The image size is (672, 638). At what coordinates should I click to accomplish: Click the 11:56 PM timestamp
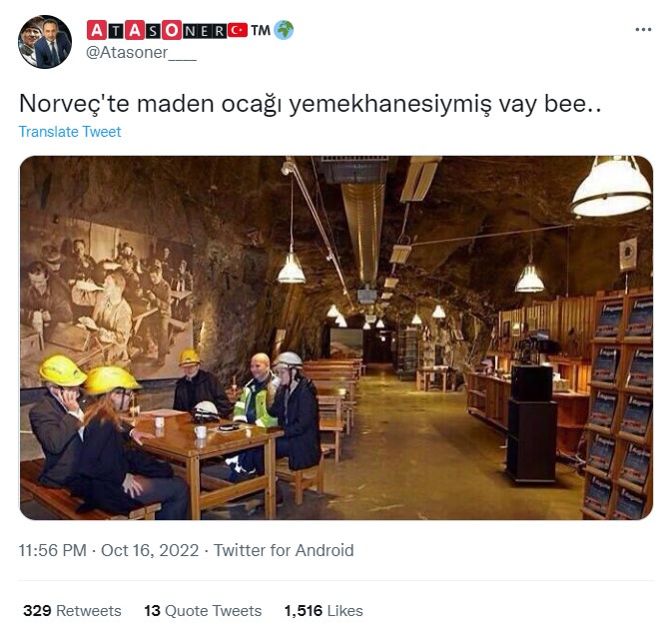pos(52,550)
